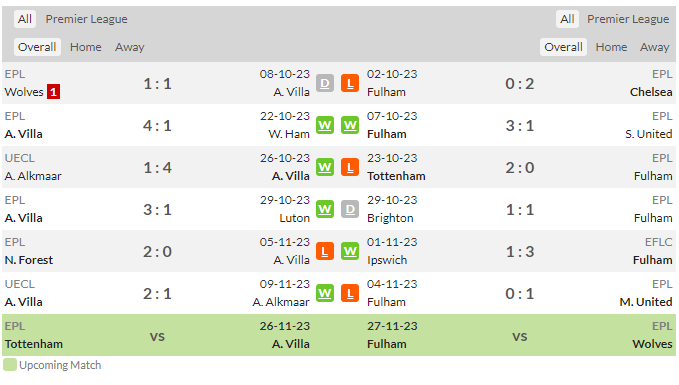Click the Upcoming Match green legend swatch
The height and width of the screenshot is (385, 679).
(10, 365)
